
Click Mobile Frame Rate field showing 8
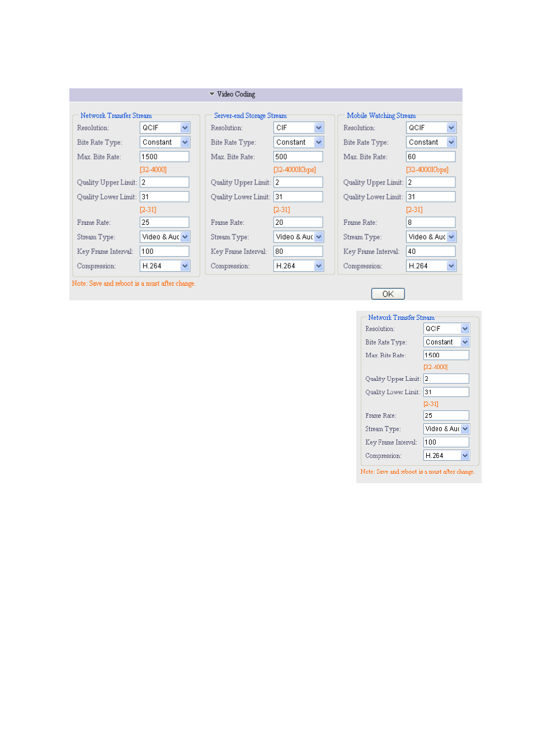pos(431,223)
